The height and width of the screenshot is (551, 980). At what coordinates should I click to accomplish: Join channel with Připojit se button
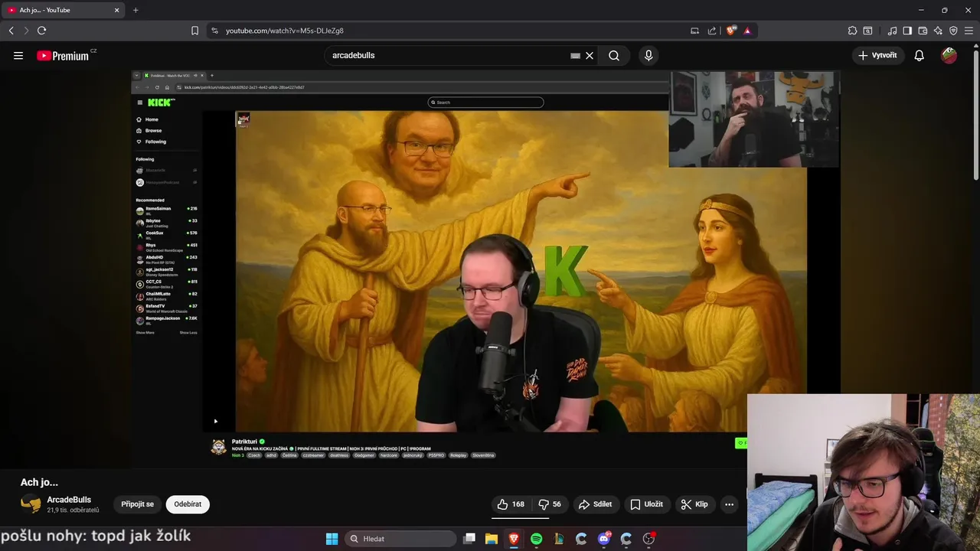point(137,504)
